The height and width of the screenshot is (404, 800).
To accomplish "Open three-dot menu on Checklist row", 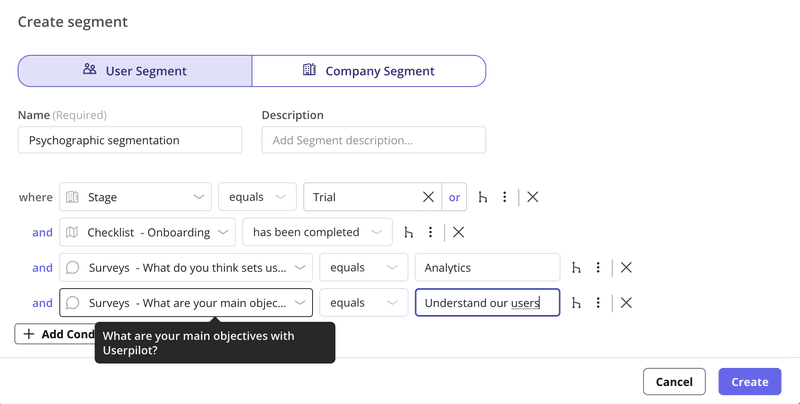I will 431,232.
